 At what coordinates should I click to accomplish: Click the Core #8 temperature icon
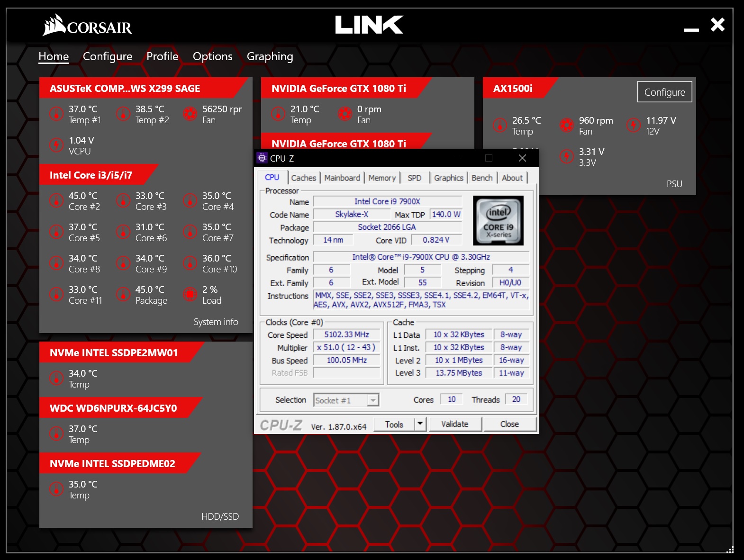pyautogui.click(x=56, y=263)
